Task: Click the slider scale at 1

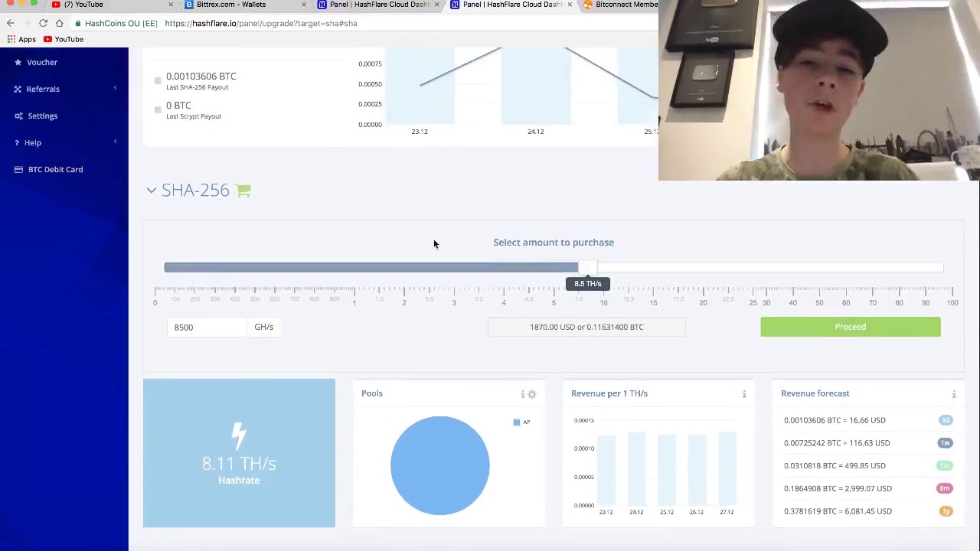Action: click(x=354, y=303)
